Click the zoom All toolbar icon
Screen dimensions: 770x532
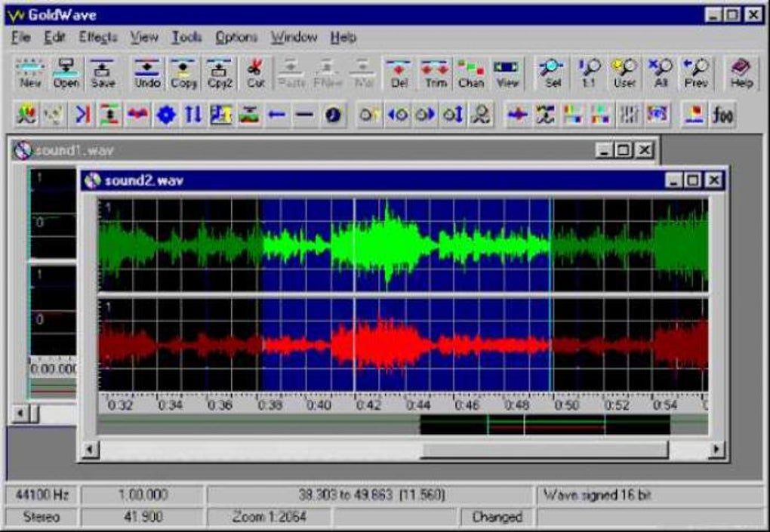click(x=660, y=73)
